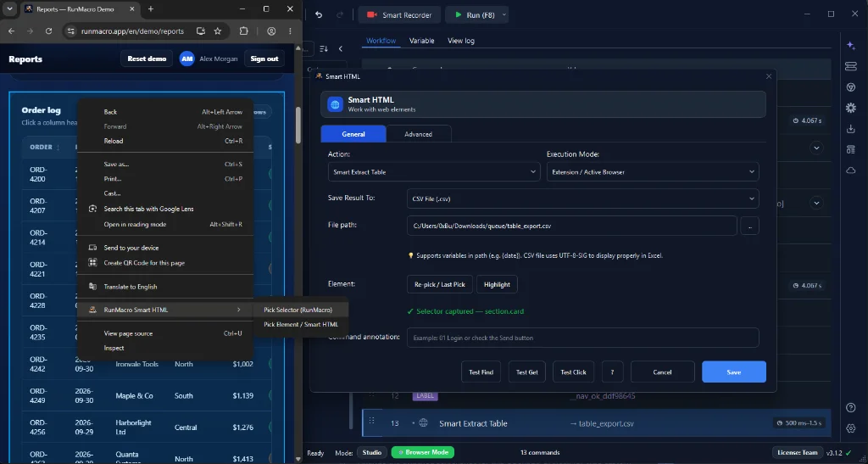Select Translate to English in context menu
The width and height of the screenshot is (868, 464).
(165, 287)
